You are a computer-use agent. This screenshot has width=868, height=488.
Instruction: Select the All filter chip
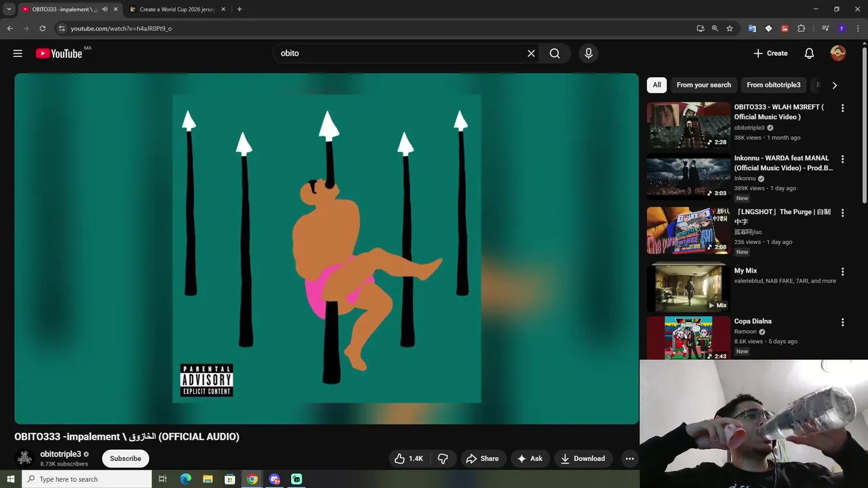point(656,85)
